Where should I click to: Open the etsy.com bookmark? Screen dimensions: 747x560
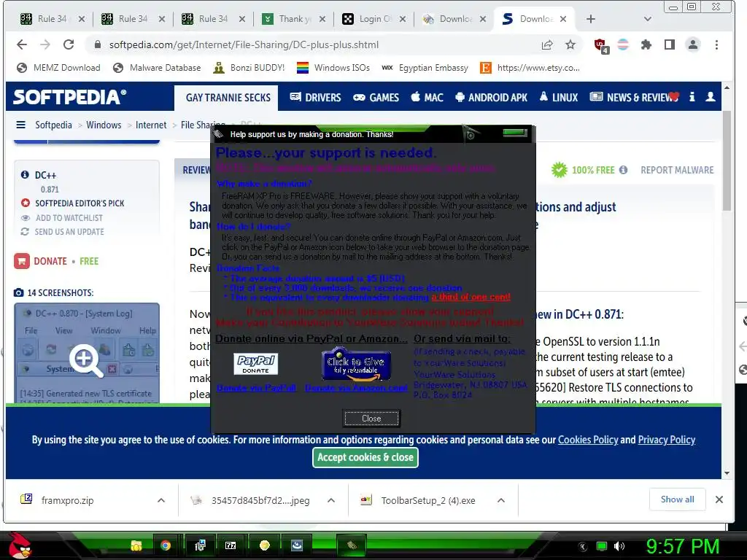coord(530,68)
